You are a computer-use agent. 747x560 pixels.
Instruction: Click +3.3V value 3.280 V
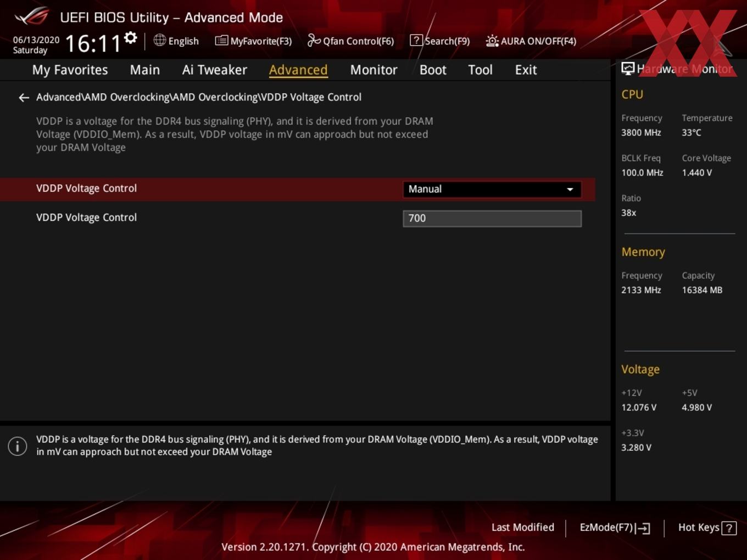tap(636, 447)
